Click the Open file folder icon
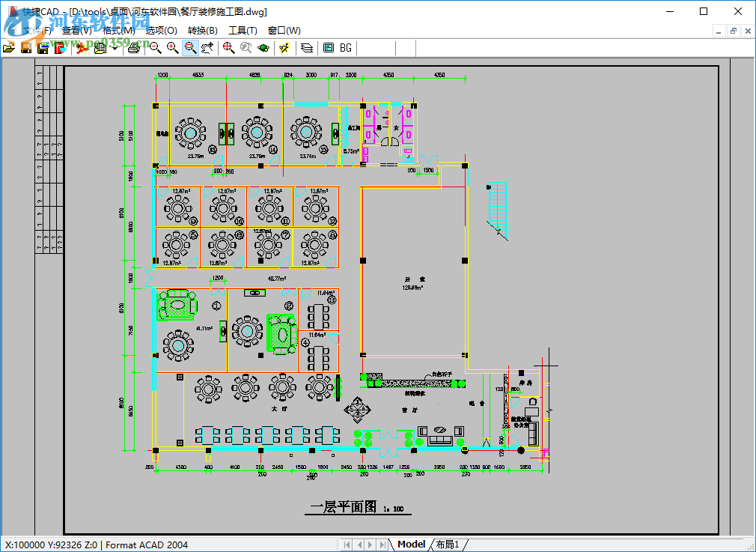Screen dimensions: 756x552 click(9, 48)
